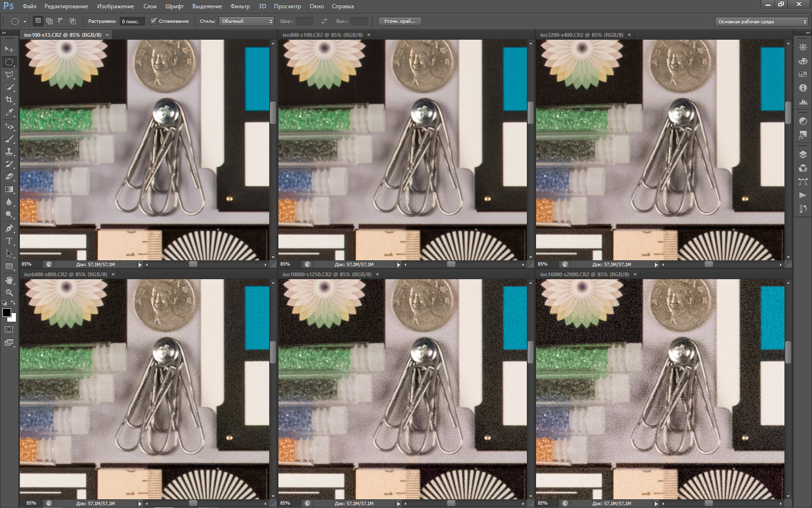Choose New selection mode in options bar
Image resolution: width=812 pixels, height=508 pixels.
click(x=38, y=21)
